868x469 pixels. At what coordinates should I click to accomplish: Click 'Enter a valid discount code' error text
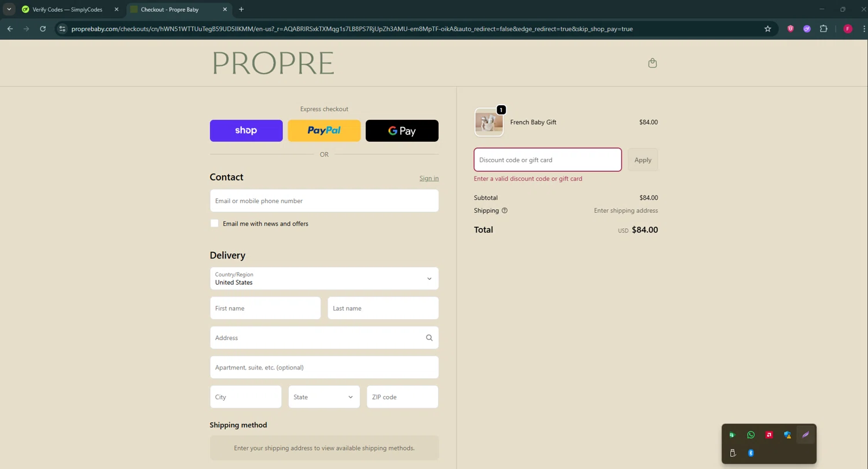click(528, 179)
